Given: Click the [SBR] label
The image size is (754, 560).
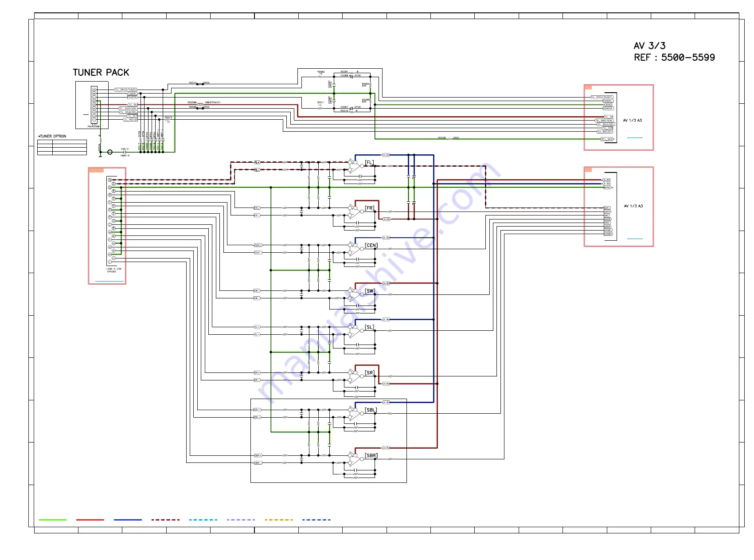Looking at the screenshot, I should (x=371, y=456).
